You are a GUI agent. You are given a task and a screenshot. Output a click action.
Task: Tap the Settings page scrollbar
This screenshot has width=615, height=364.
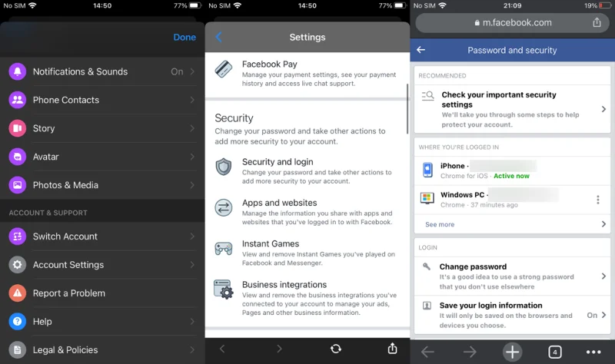(x=407, y=108)
